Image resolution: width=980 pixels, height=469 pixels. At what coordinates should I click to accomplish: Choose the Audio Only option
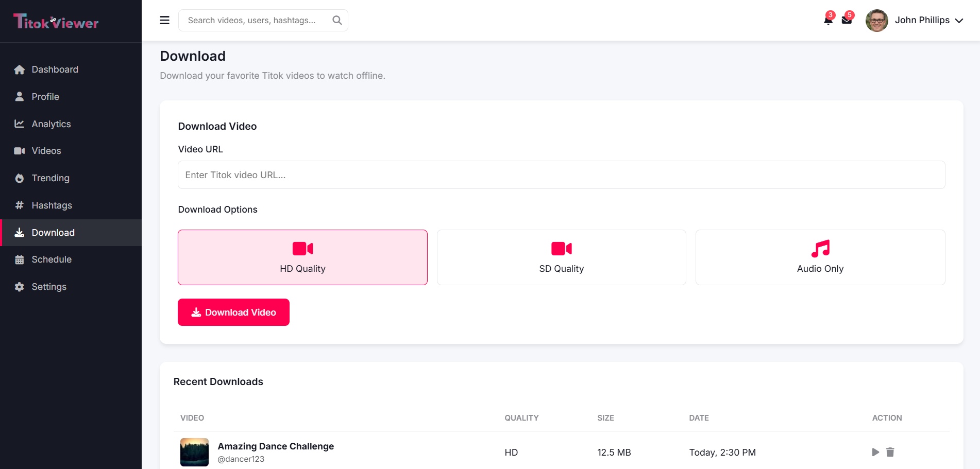coord(820,257)
